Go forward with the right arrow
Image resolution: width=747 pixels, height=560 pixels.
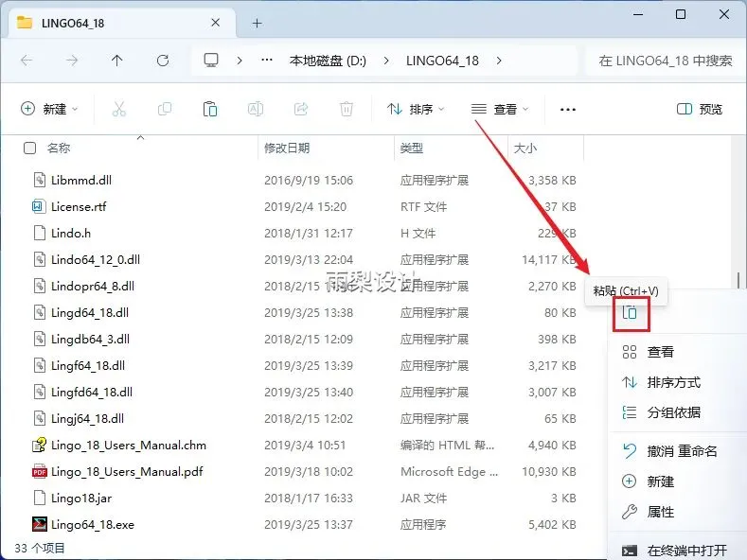click(72, 61)
